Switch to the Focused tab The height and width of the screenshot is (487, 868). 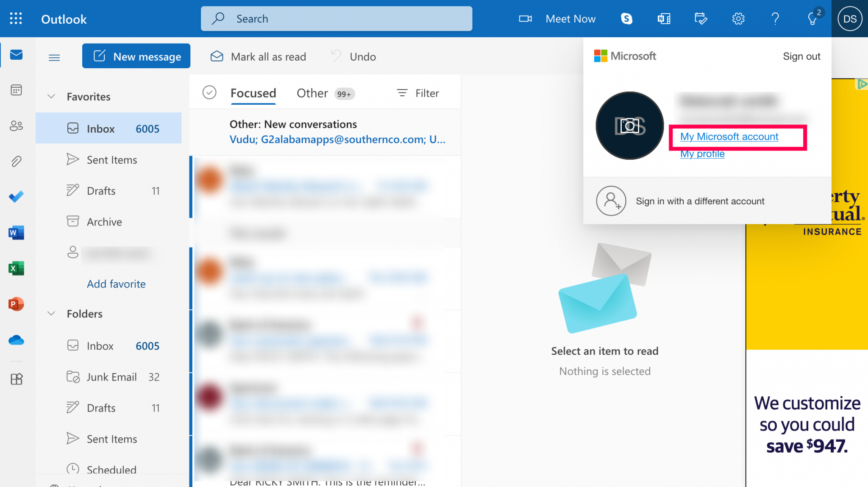tap(253, 93)
